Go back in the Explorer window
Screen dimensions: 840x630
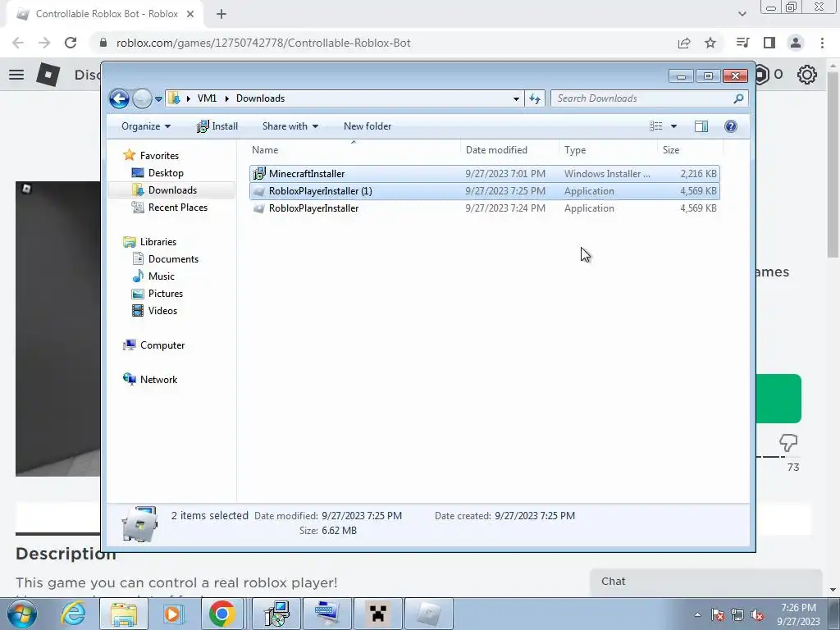pos(119,98)
